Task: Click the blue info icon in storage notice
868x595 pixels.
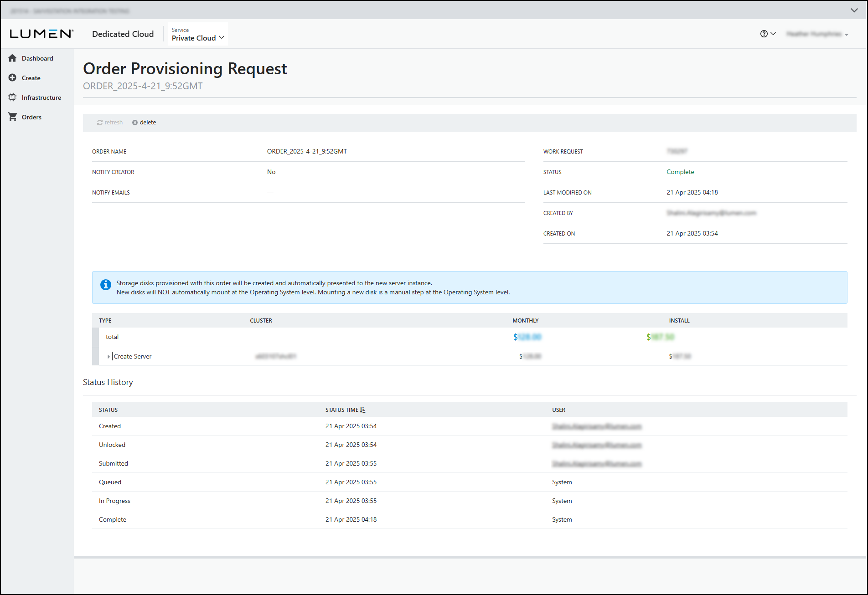Action: pyautogui.click(x=105, y=284)
